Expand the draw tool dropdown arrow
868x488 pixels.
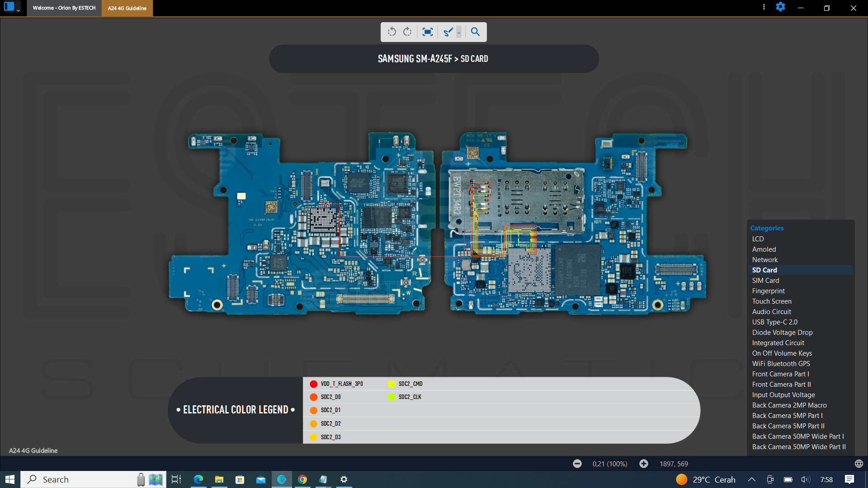pos(459,32)
